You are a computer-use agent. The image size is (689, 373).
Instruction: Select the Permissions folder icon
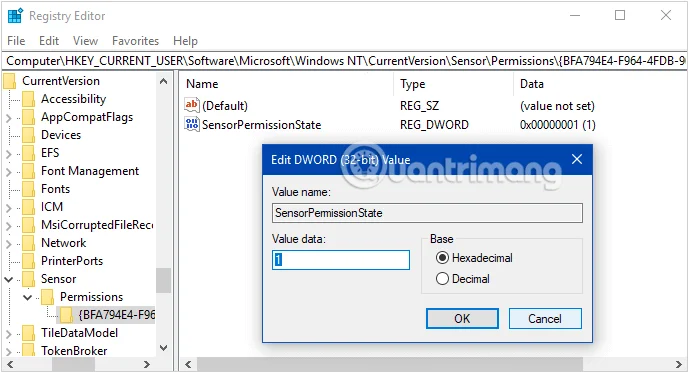click(47, 297)
